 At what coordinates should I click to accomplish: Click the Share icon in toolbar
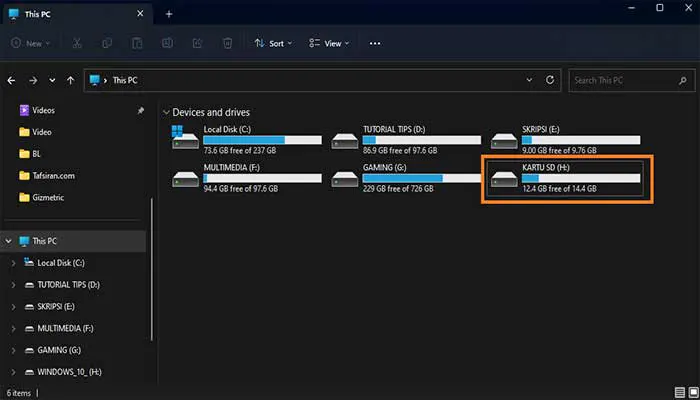coord(197,43)
